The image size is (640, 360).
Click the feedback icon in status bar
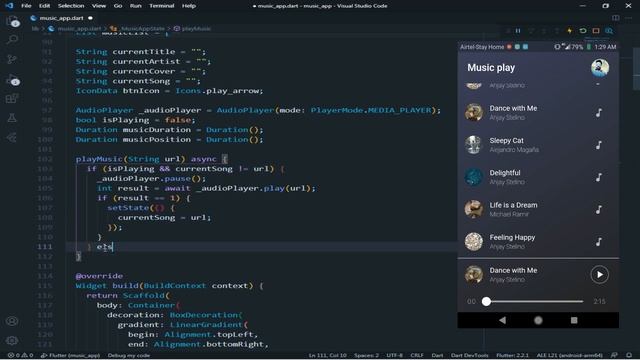tap(614, 356)
